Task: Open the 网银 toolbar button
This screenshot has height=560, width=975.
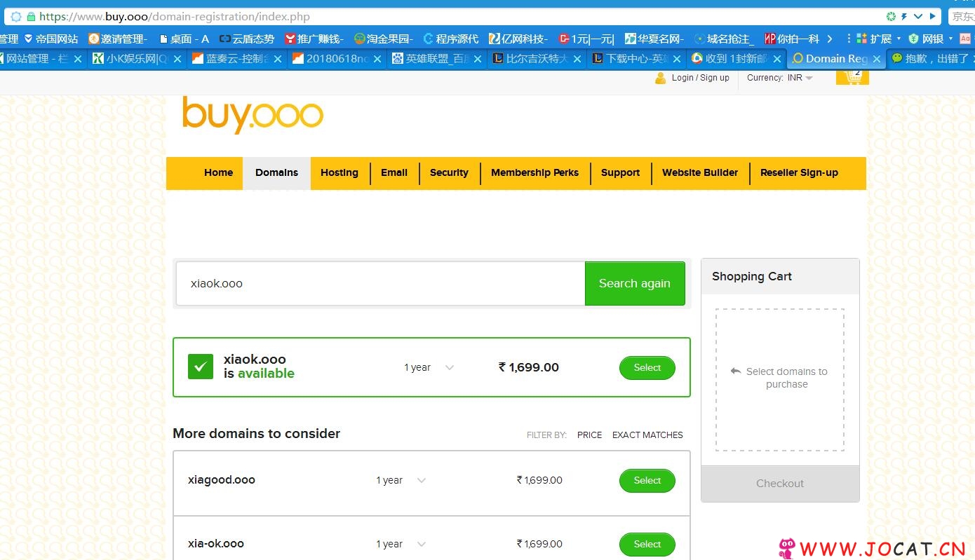Action: [x=930, y=39]
